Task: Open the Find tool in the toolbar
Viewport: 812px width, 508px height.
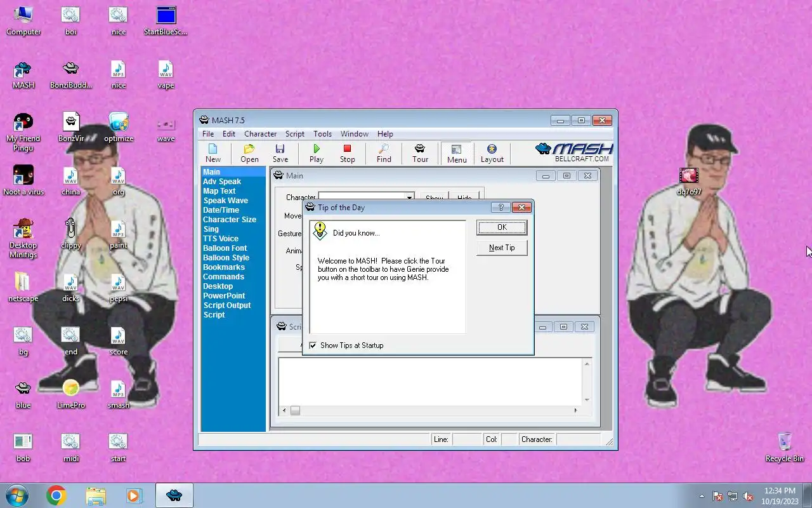Action: [384, 153]
